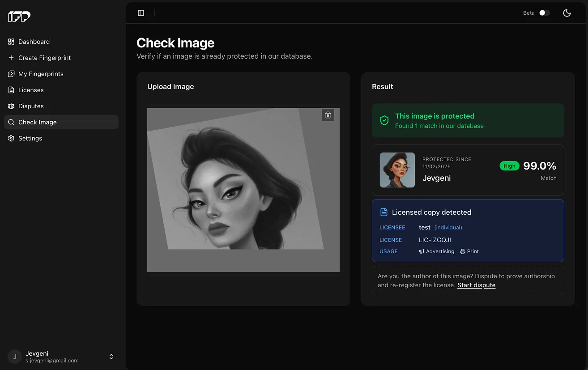Click the 99.0% match value
Viewport: 588px width, 370px height.
(x=540, y=166)
